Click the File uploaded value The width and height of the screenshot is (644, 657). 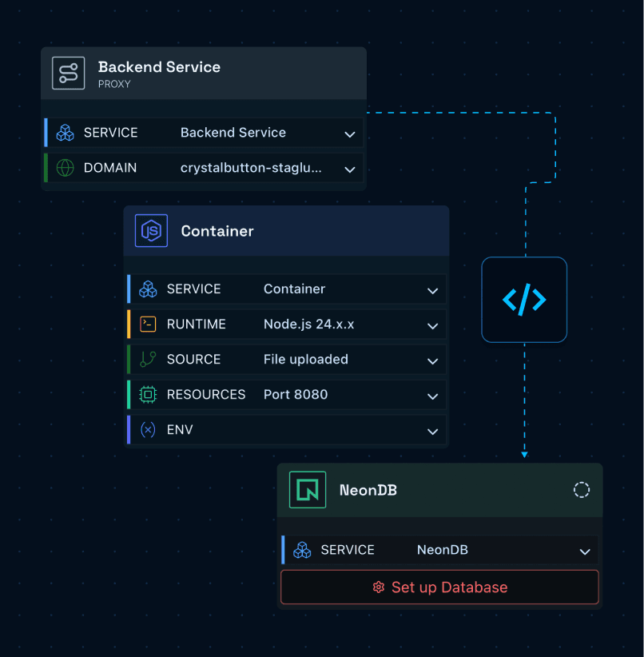305,360
